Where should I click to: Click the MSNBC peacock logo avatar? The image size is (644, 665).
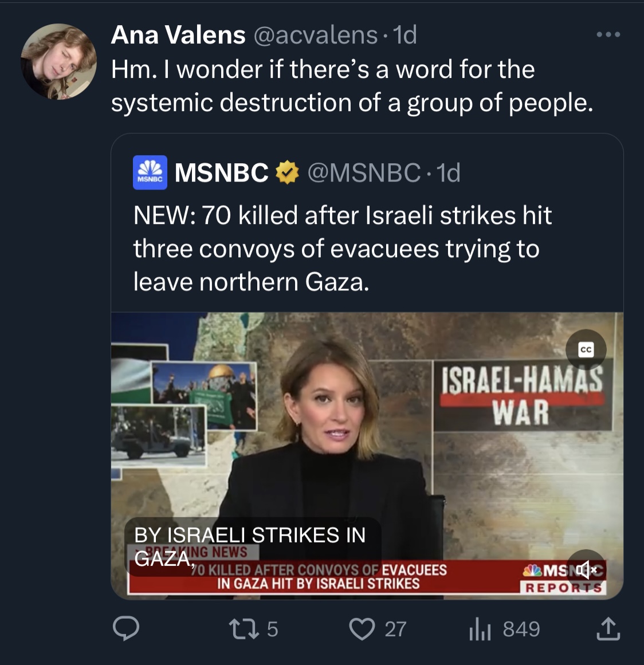click(150, 172)
